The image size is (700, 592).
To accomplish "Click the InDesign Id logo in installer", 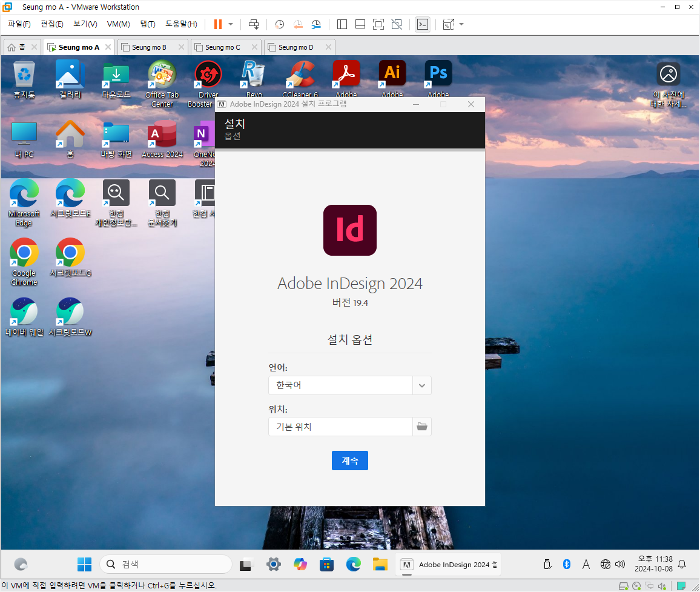I will [349, 230].
